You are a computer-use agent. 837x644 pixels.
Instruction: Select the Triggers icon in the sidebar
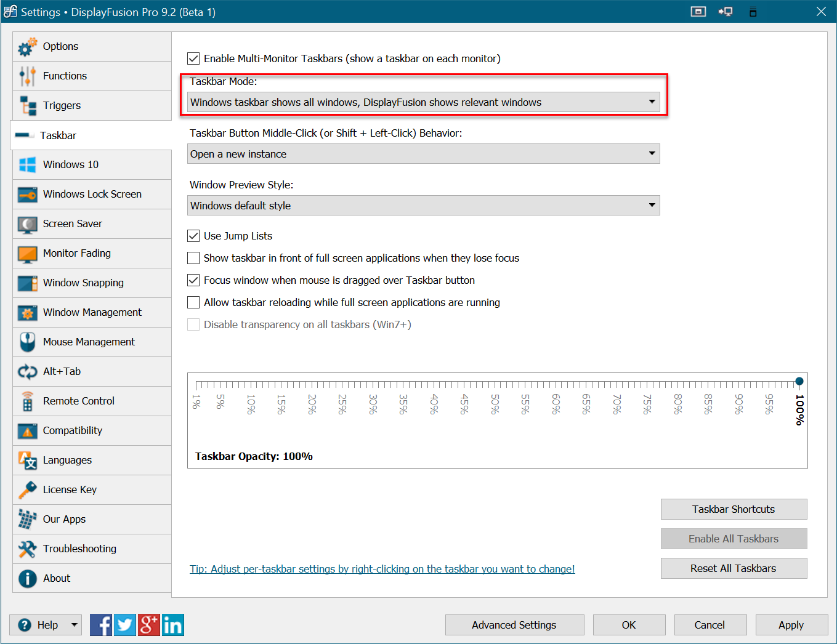(28, 106)
